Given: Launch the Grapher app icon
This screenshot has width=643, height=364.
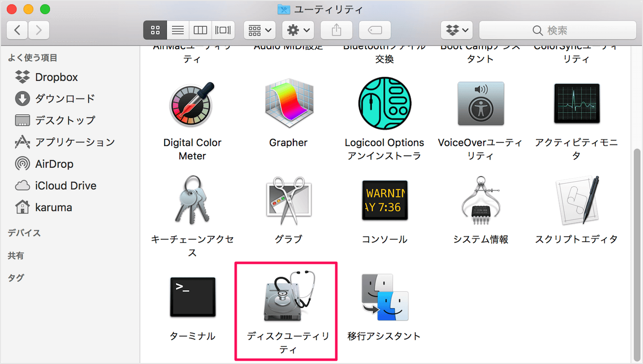Looking at the screenshot, I should coord(288,104).
